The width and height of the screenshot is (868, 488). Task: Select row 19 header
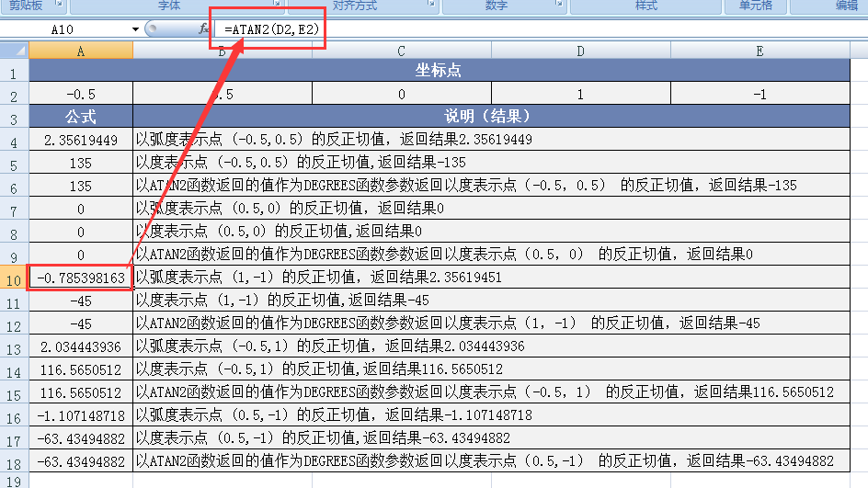pyautogui.click(x=14, y=481)
